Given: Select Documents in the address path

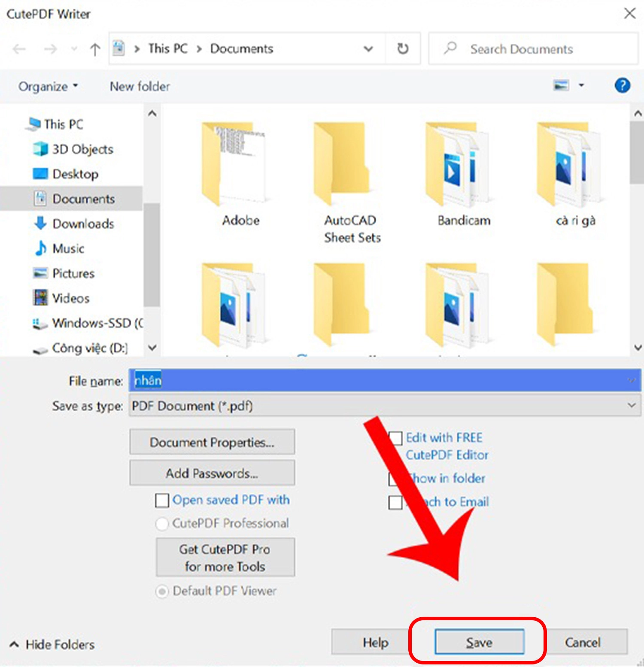Looking at the screenshot, I should pyautogui.click(x=242, y=49).
